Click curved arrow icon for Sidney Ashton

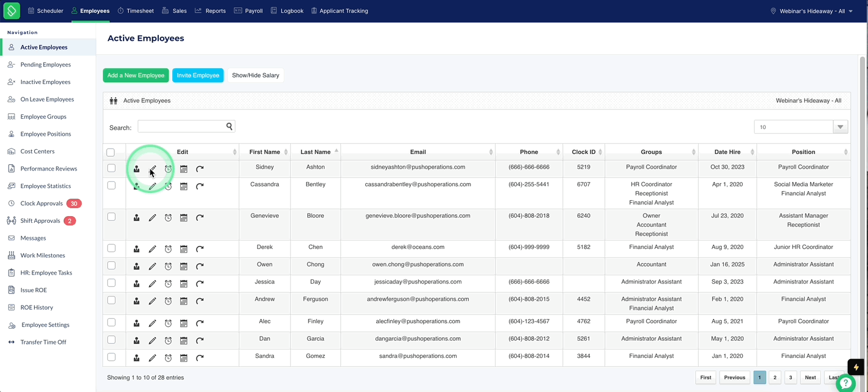tap(200, 169)
